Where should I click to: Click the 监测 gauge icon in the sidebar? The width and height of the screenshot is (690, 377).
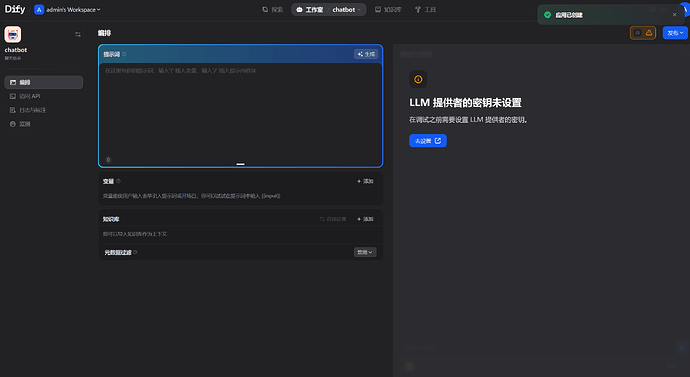point(13,124)
